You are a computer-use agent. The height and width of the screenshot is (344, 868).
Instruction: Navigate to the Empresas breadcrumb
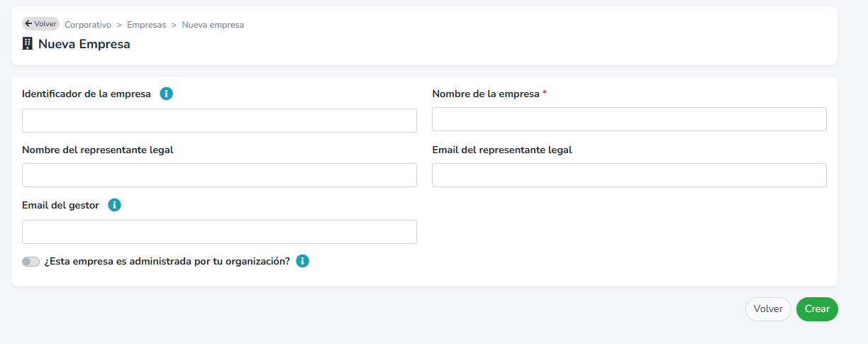147,25
